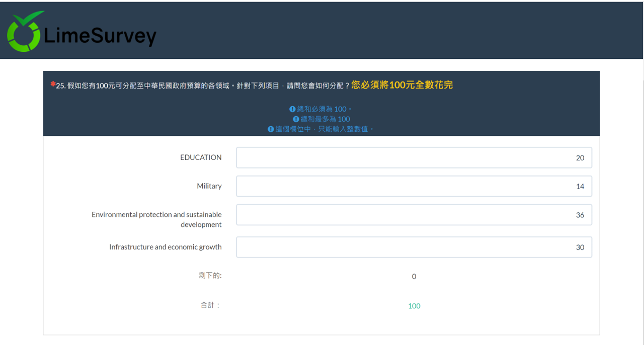Viewport: 644px width, 345px height.
Task: Click the info icon beside 總和必須為 100
Action: (x=292, y=109)
